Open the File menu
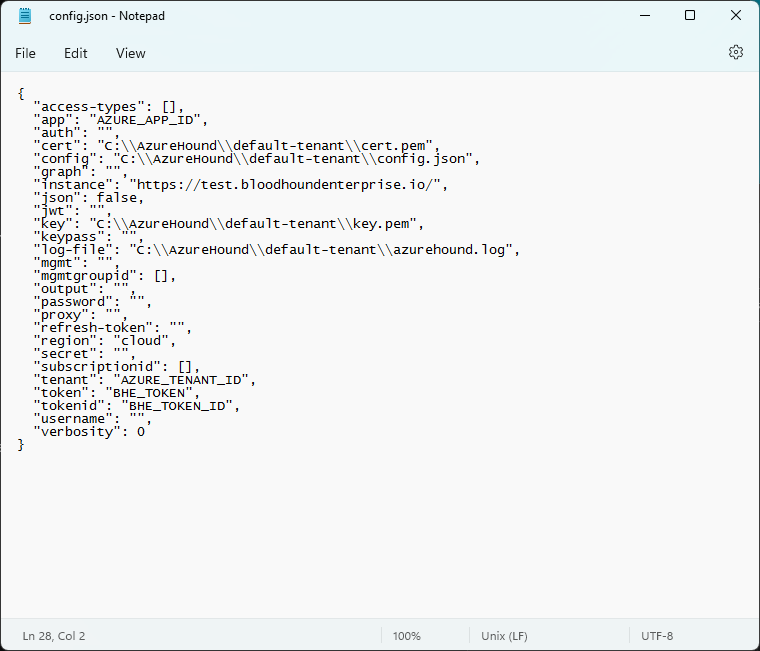The image size is (760, 651). coord(25,53)
